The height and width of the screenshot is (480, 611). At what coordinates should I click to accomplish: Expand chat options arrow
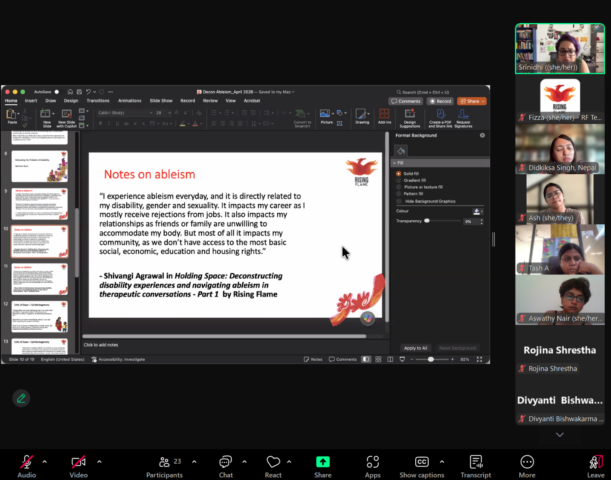click(244, 462)
